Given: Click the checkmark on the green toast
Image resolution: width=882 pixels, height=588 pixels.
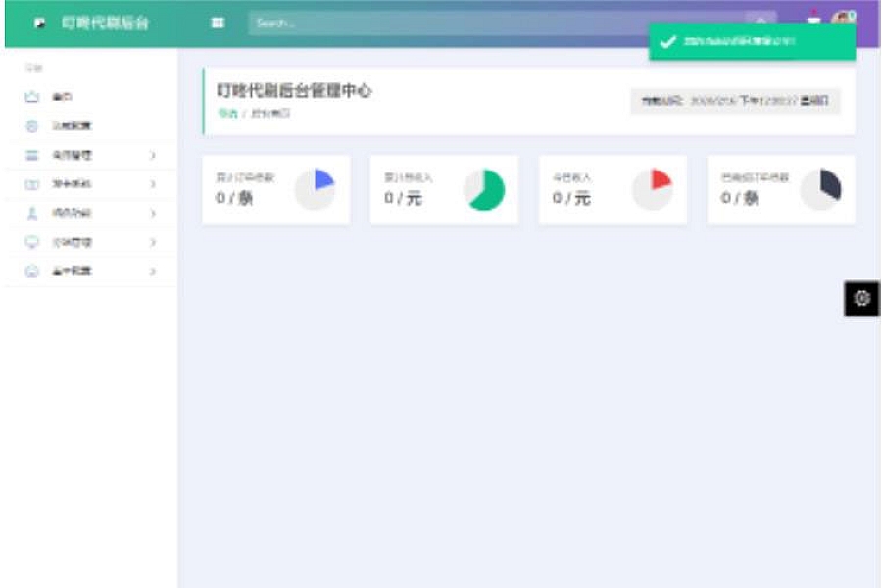Looking at the screenshot, I should [x=667, y=41].
